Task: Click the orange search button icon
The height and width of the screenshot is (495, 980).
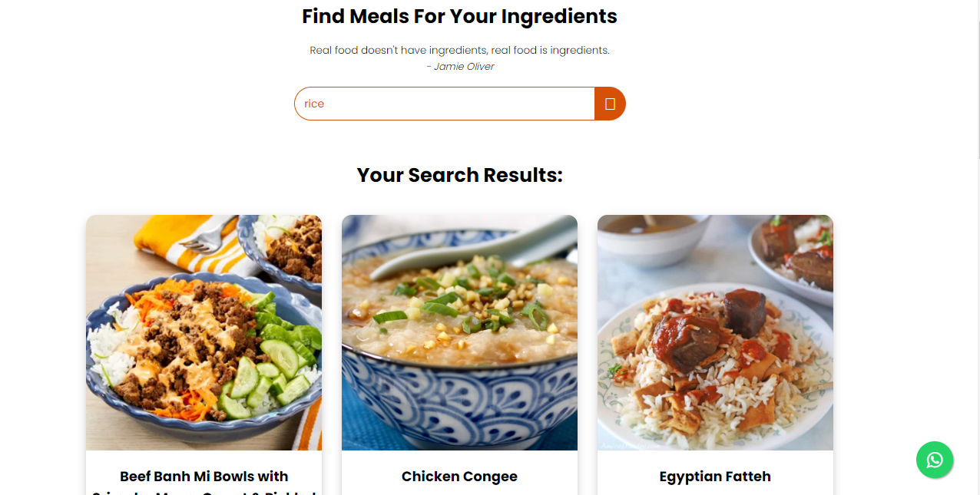Action: click(x=610, y=104)
